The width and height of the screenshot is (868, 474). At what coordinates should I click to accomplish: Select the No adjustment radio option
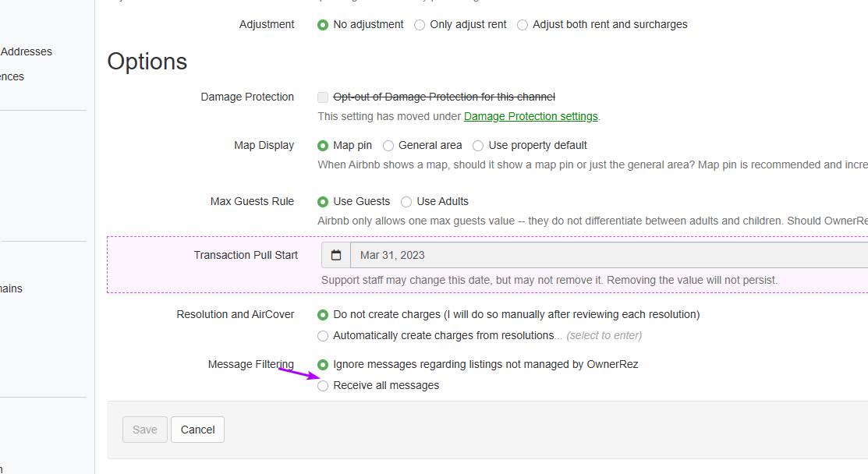(x=323, y=25)
